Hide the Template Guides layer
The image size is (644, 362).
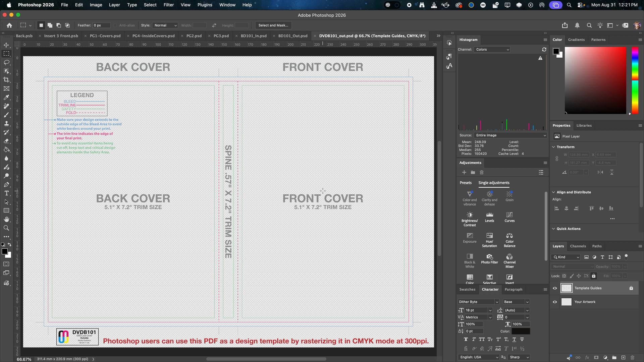tap(555, 288)
